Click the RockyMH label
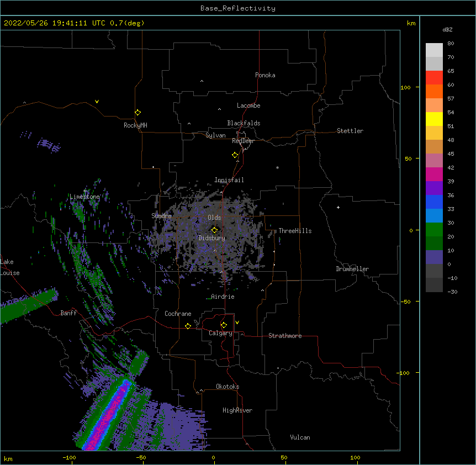 (135, 125)
